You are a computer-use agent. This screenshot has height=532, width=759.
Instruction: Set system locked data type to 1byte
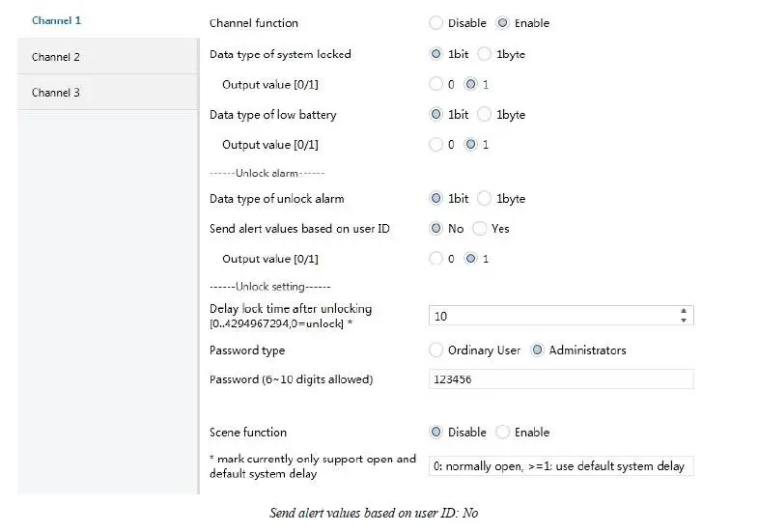click(x=485, y=54)
